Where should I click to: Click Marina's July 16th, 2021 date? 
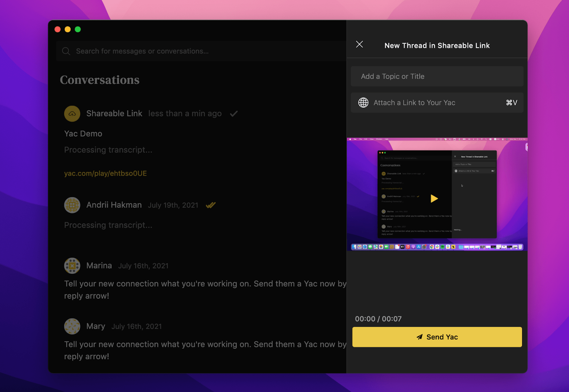pos(143,266)
